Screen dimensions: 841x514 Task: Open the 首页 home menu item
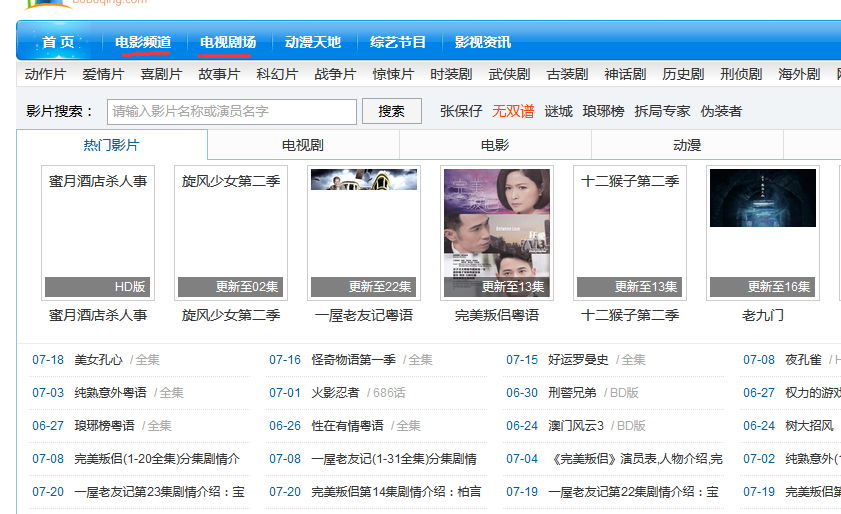tap(58, 42)
